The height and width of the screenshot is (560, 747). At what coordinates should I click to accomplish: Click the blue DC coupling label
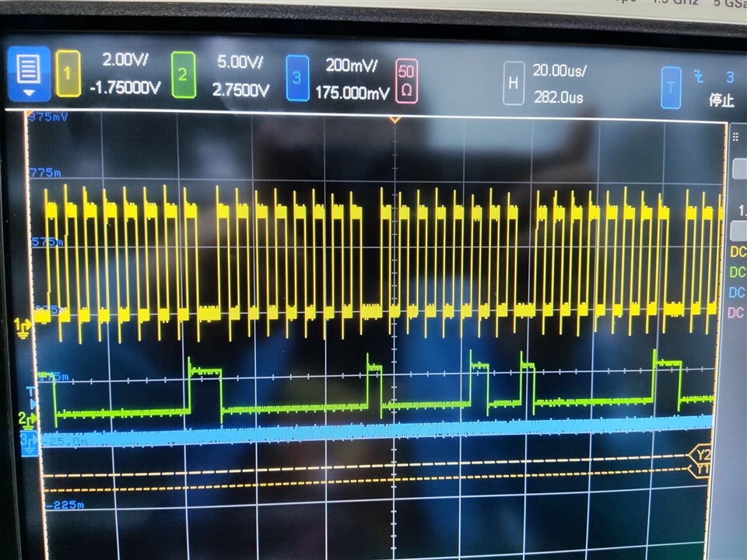click(x=737, y=292)
